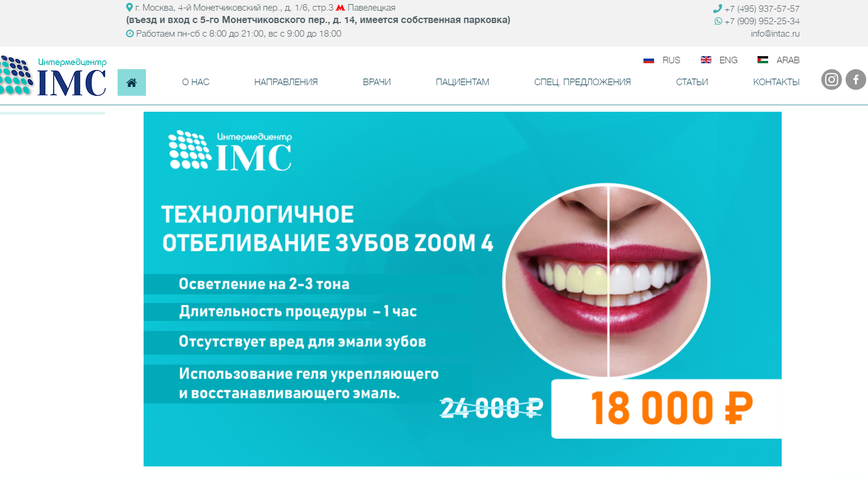Click Отсутствует вред для эмали зубов line
868x480 pixels.
point(303,342)
